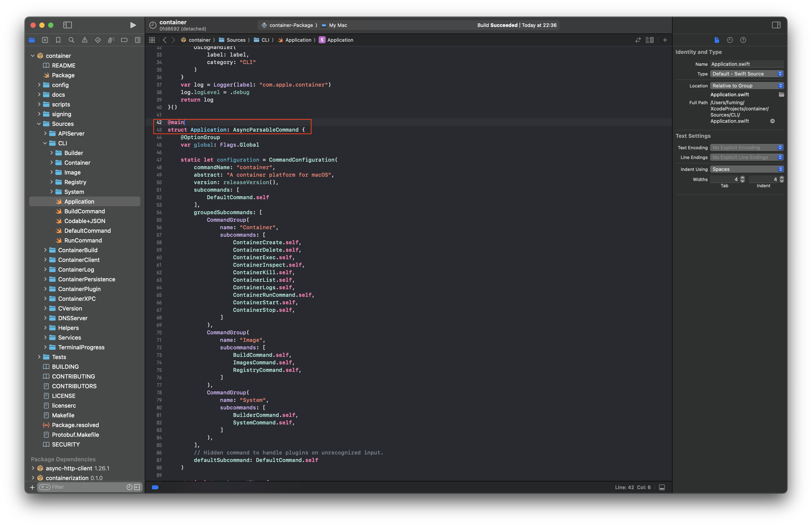Screen dimensions: 812x526
Task: Expand the APIServer folder
Action: (x=45, y=133)
